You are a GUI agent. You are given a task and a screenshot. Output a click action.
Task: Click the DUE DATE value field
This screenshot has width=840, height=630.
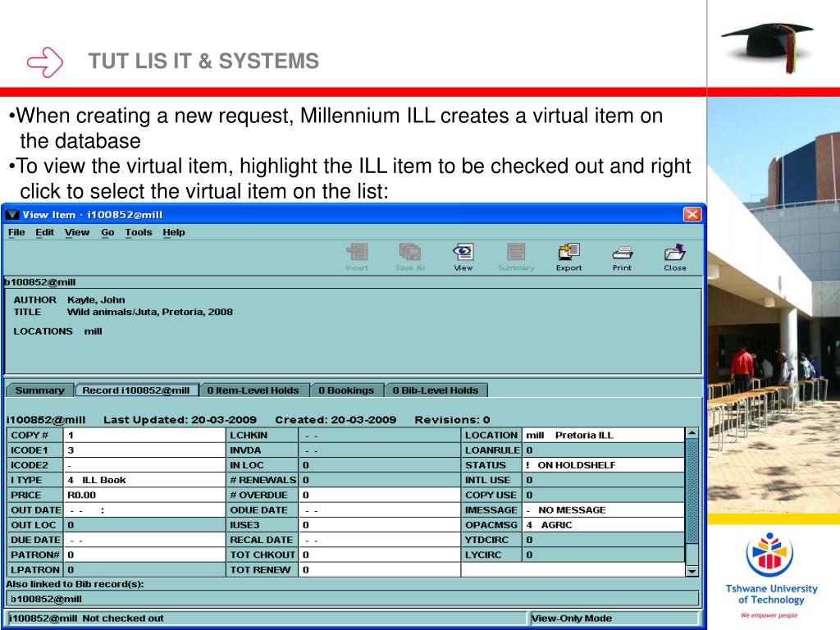pyautogui.click(x=144, y=540)
